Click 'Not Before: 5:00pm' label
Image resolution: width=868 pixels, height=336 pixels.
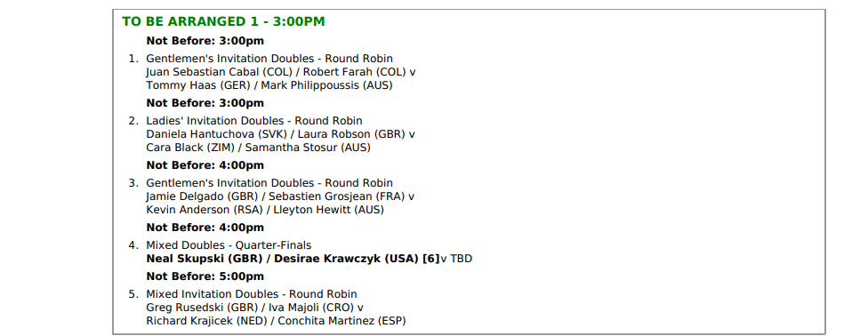pyautogui.click(x=205, y=276)
